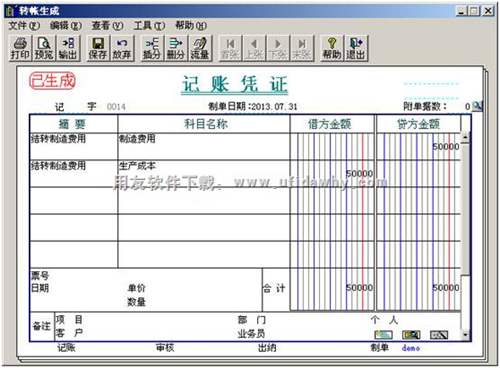Open the 查看 menu

pos(107,25)
